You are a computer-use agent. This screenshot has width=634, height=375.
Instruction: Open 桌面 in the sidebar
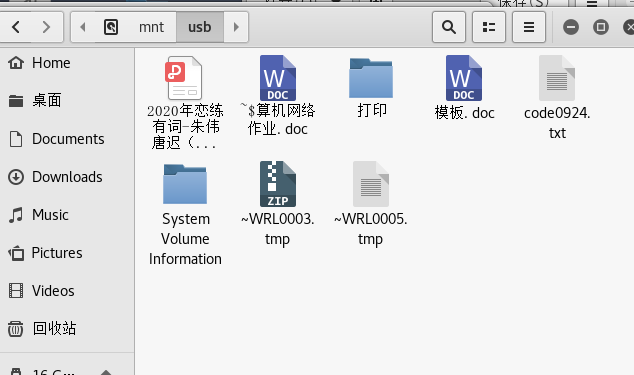67,100
